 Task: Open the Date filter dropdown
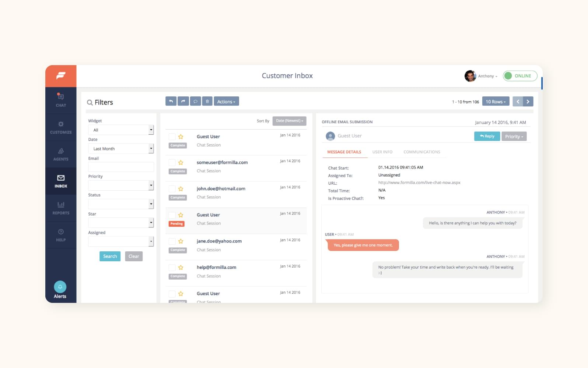pyautogui.click(x=121, y=149)
